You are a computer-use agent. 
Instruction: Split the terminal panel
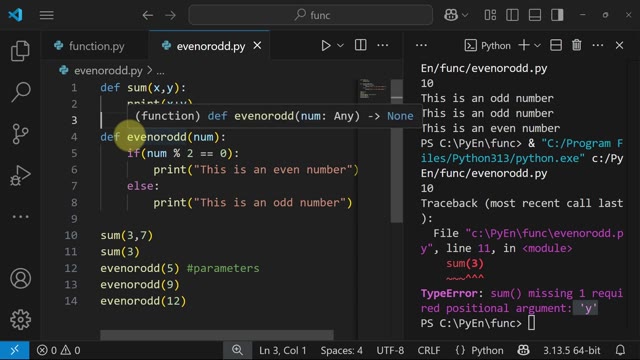(x=556, y=45)
